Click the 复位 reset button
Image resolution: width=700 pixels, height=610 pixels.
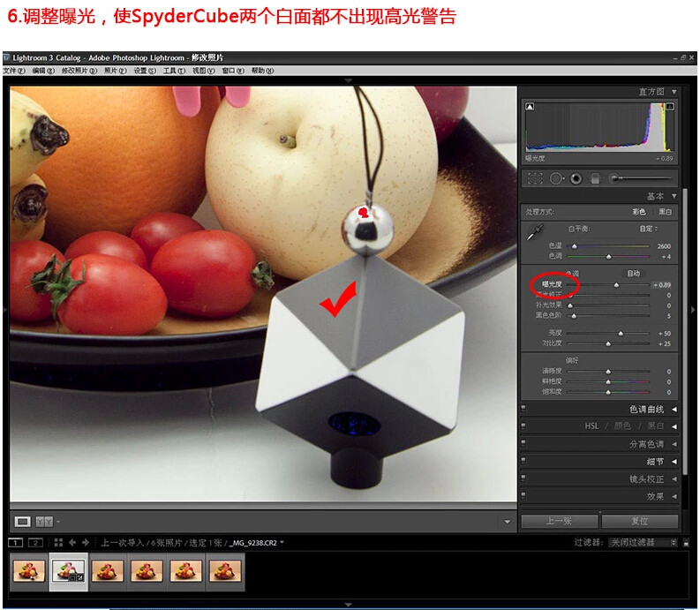click(640, 521)
